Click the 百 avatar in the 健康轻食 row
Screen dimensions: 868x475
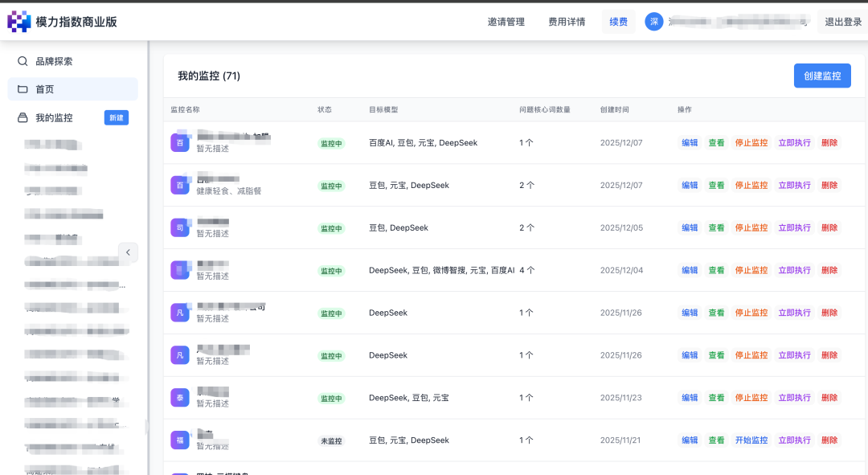tap(180, 186)
